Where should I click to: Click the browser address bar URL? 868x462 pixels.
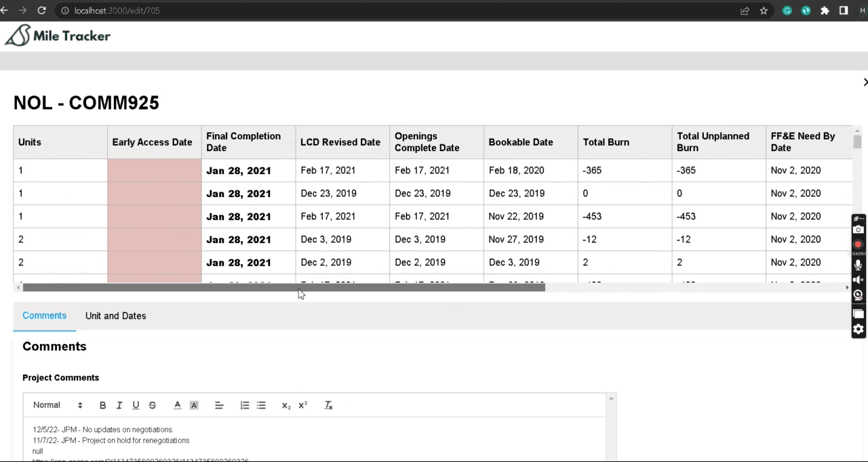(117, 11)
